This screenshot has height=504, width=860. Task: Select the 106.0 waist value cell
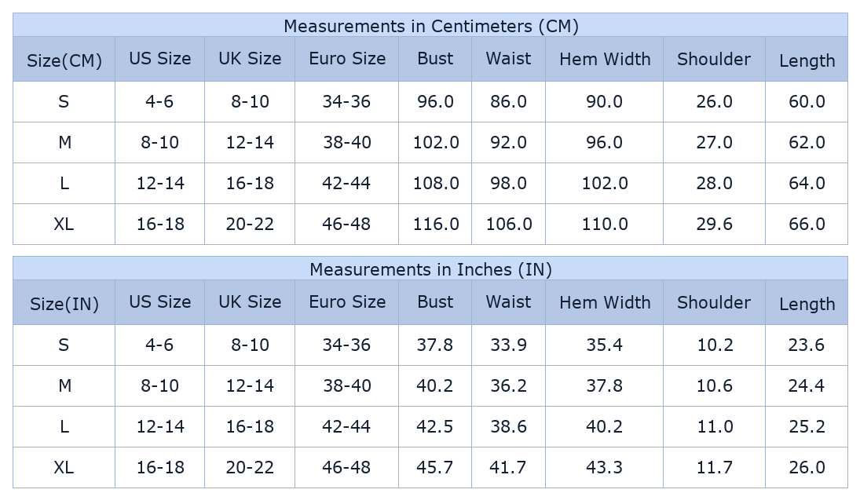508,224
